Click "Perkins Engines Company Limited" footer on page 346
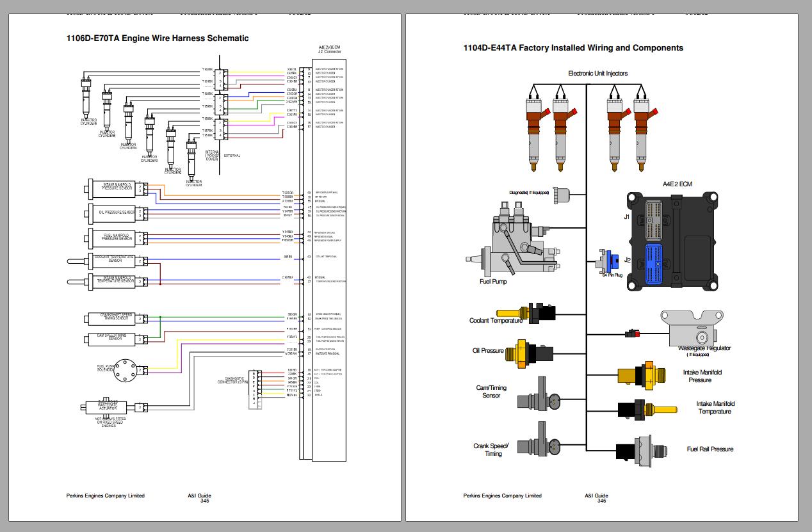 (x=503, y=496)
